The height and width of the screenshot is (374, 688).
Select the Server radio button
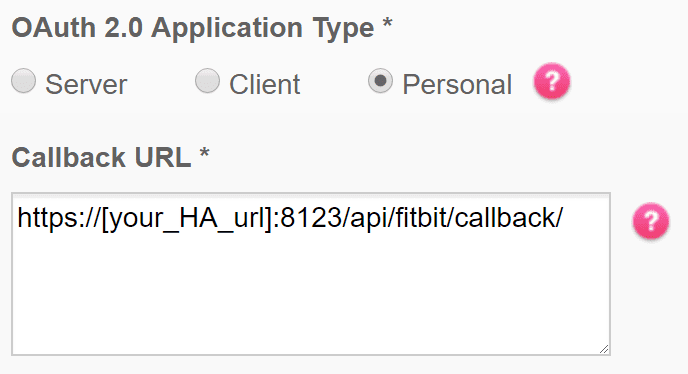click(x=23, y=81)
